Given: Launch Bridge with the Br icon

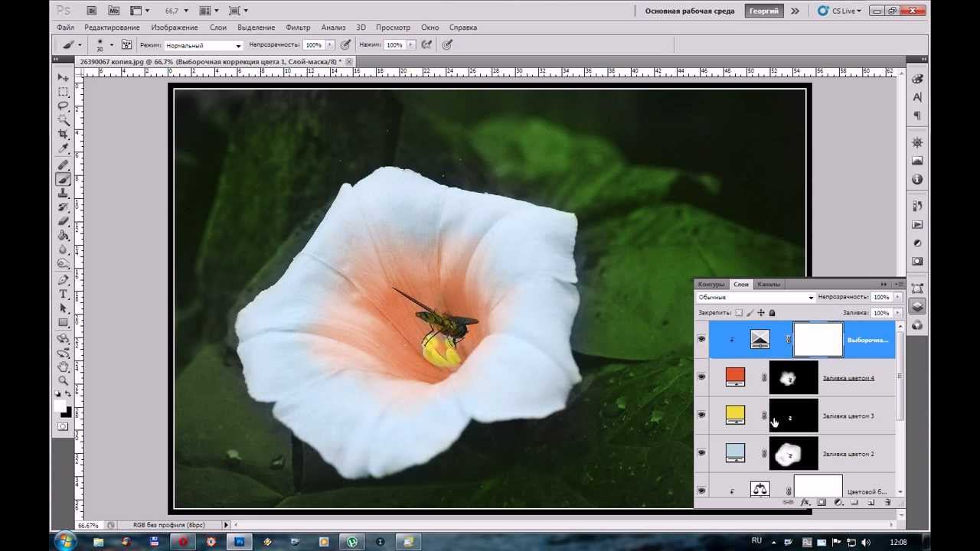Looking at the screenshot, I should coord(92,11).
